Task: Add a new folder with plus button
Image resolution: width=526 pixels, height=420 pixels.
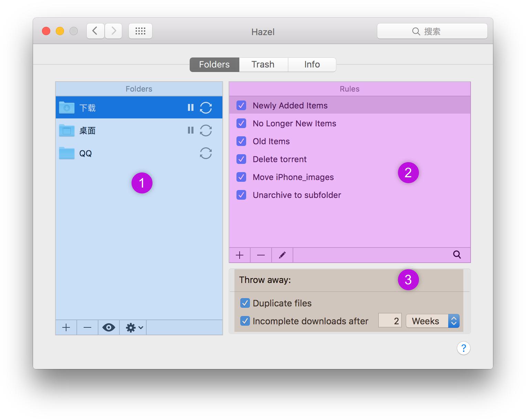Action: 66,327
